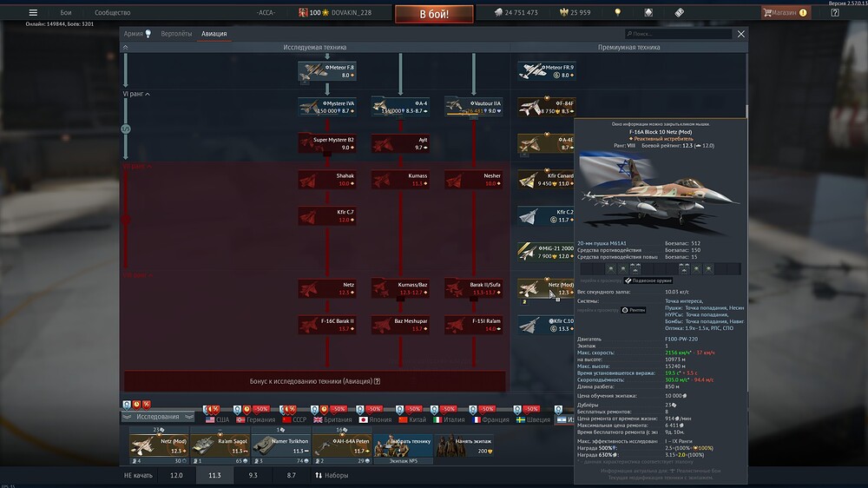Select the F-16C Barak II card
This screenshot has height=488, width=868.
[x=327, y=325]
